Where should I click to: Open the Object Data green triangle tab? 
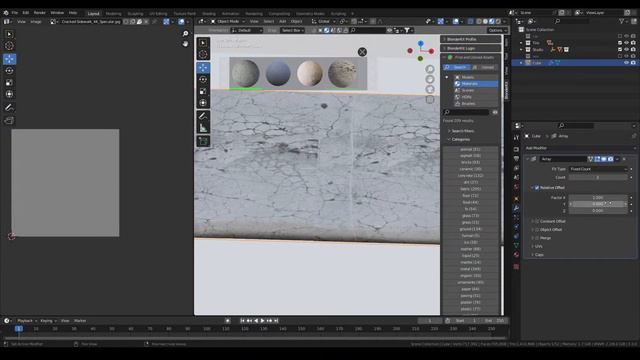tap(516, 245)
